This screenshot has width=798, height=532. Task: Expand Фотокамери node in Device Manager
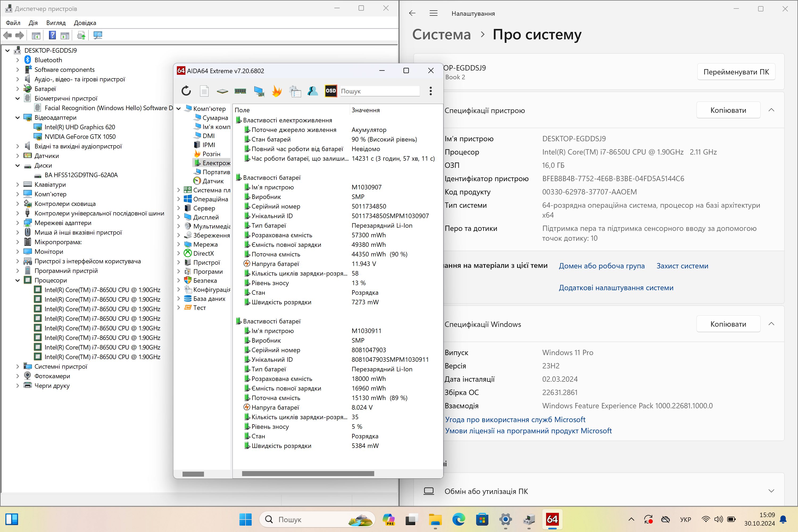(18, 376)
